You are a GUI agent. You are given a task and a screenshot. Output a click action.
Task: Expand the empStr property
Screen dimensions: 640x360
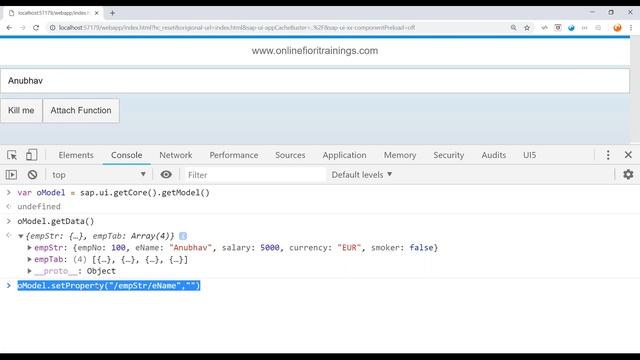click(x=29, y=248)
